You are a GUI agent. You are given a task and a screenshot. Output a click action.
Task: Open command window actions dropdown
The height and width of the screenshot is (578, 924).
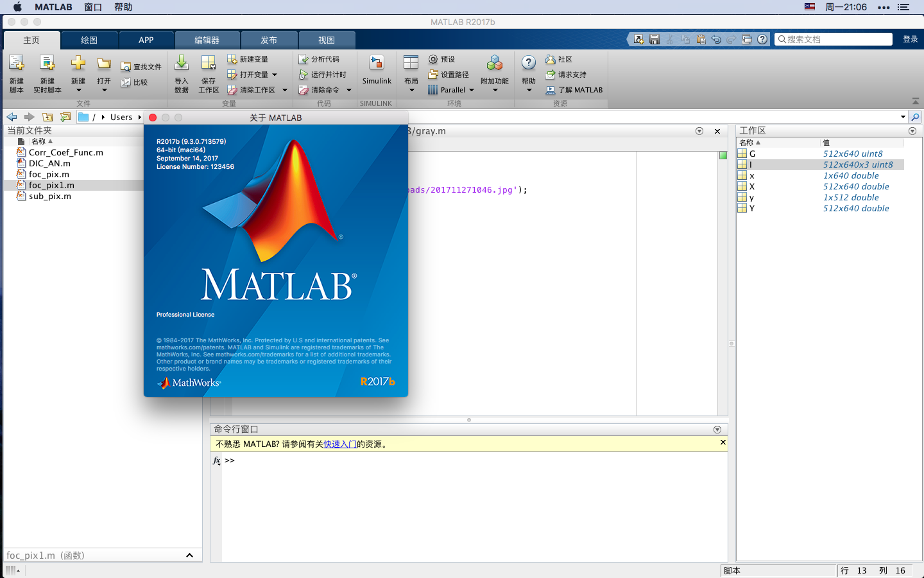[717, 430]
